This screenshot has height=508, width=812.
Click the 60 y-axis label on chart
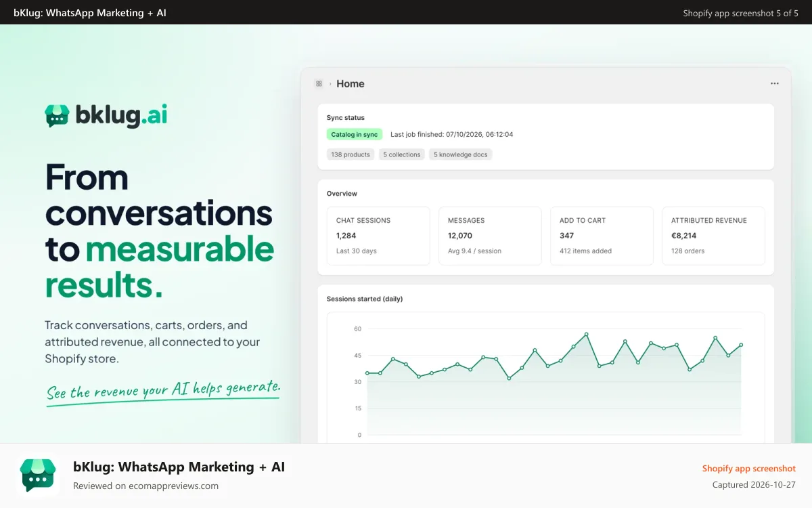[358, 329]
